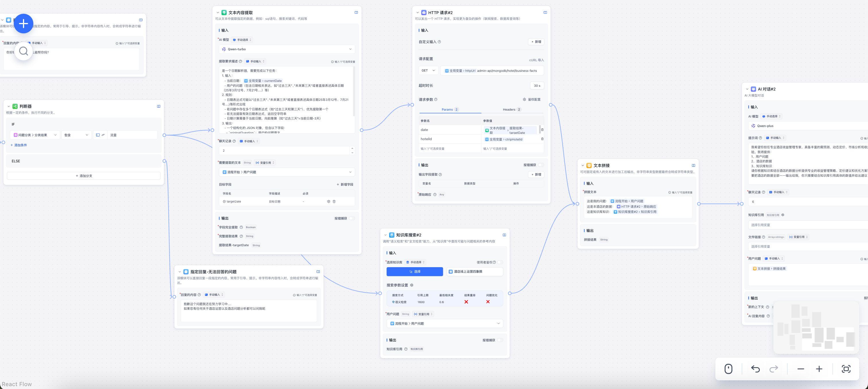Collapse the 文本拼接 node

[583, 165]
